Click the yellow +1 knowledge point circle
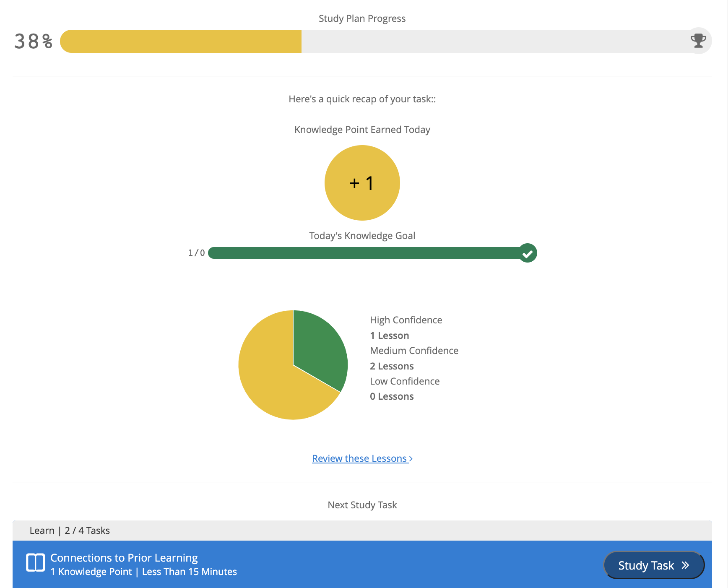Screen dimensions: 728x588 pos(362,183)
